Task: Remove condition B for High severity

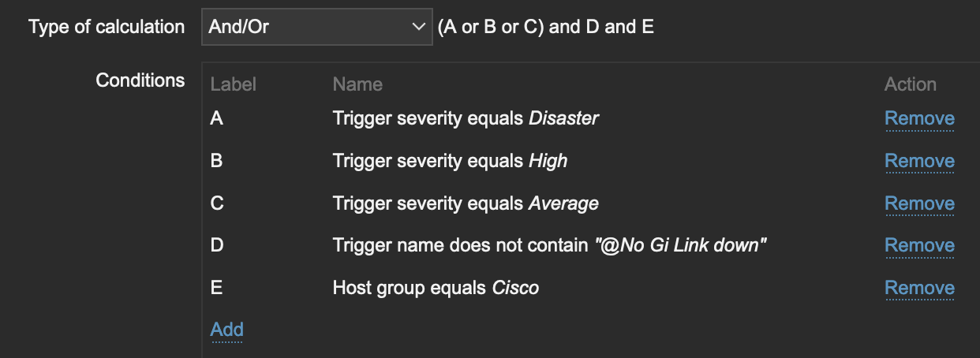Action: 919,161
